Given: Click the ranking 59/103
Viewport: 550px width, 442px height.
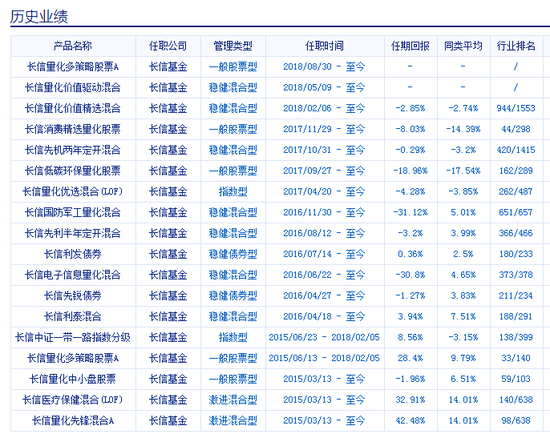Looking at the screenshot, I should 516,379.
